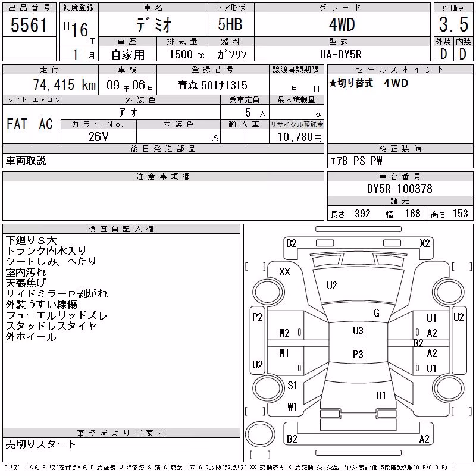Click the exterior grade D

[443, 54]
